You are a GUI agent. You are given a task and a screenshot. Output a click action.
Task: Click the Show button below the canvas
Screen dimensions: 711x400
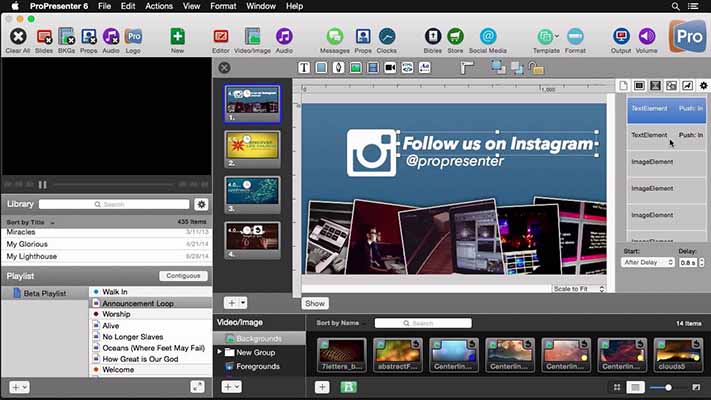(315, 303)
